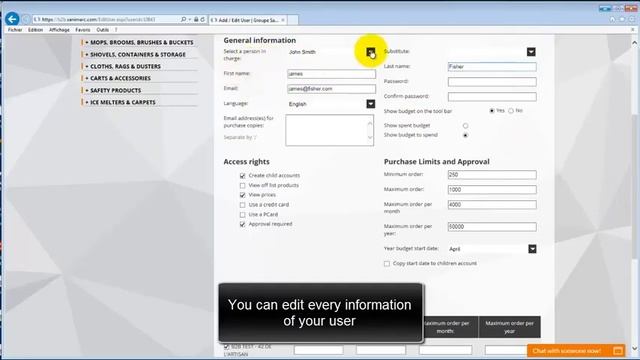Close the Add / Edit User tab

tap(283, 20)
